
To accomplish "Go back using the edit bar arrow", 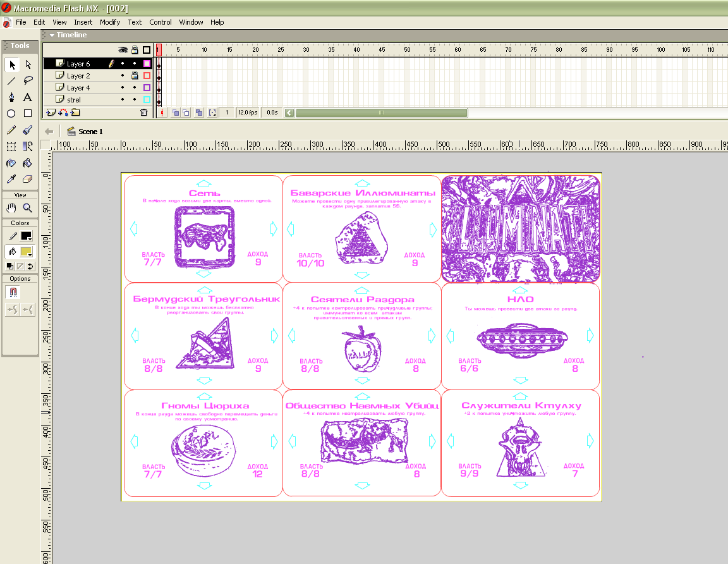I will [49, 132].
